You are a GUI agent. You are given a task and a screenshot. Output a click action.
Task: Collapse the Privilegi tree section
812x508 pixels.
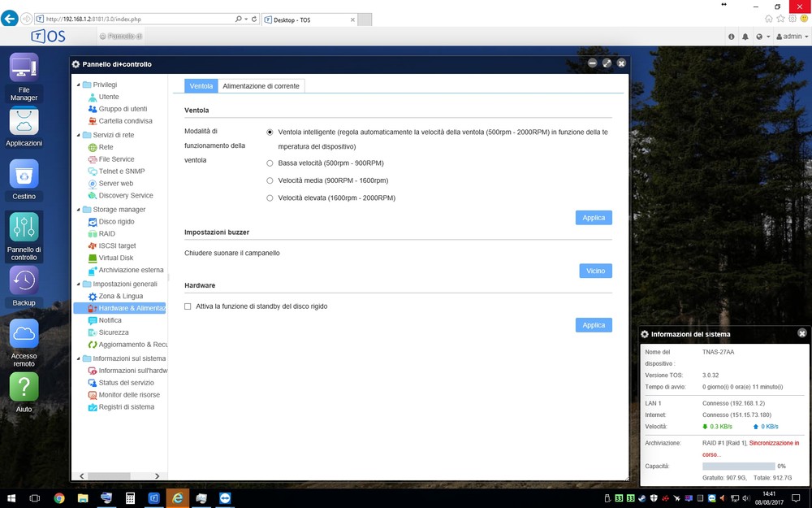pyautogui.click(x=78, y=85)
